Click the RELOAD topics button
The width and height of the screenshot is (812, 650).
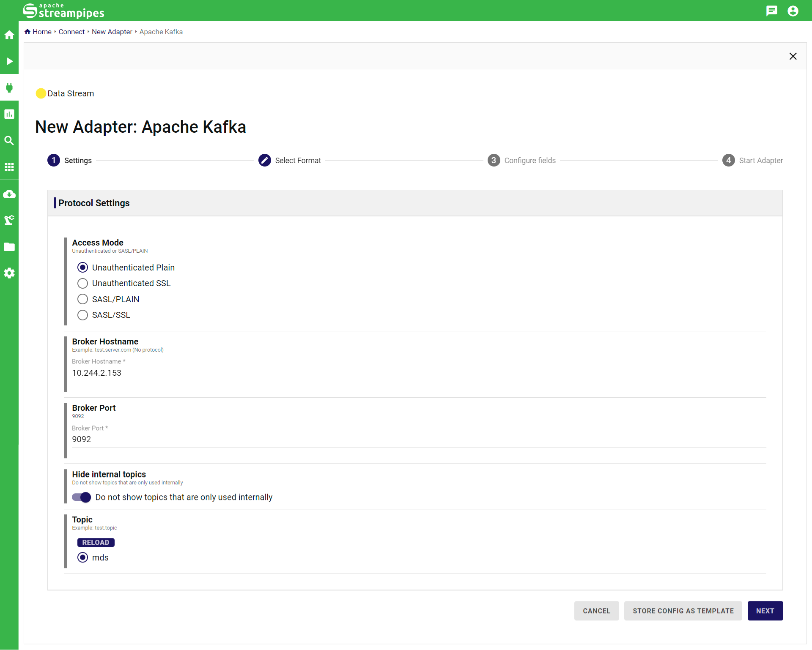[96, 542]
